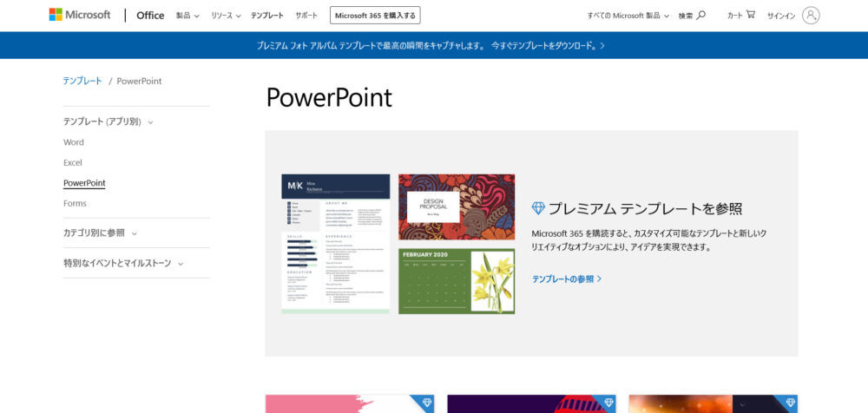Click premium diamond badge on first template card
The width and height of the screenshot is (868, 413).
[426, 403]
